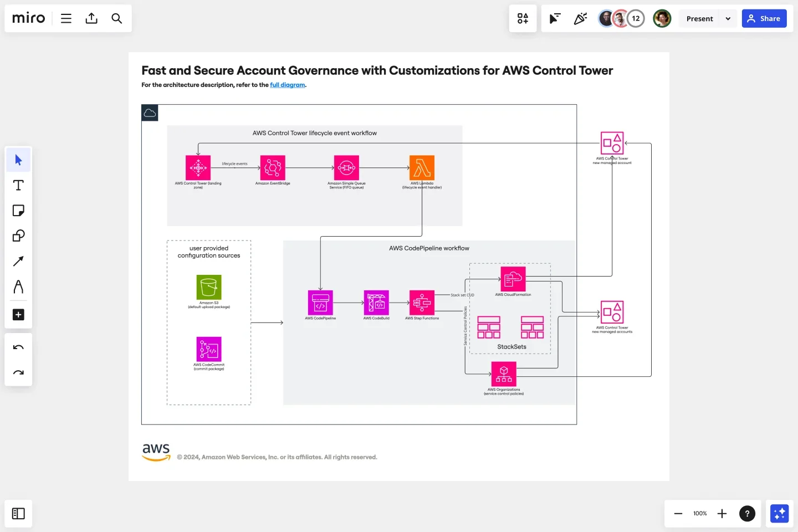798x532 pixels.
Task: Click the reactions party popper icon
Action: tap(580, 18)
